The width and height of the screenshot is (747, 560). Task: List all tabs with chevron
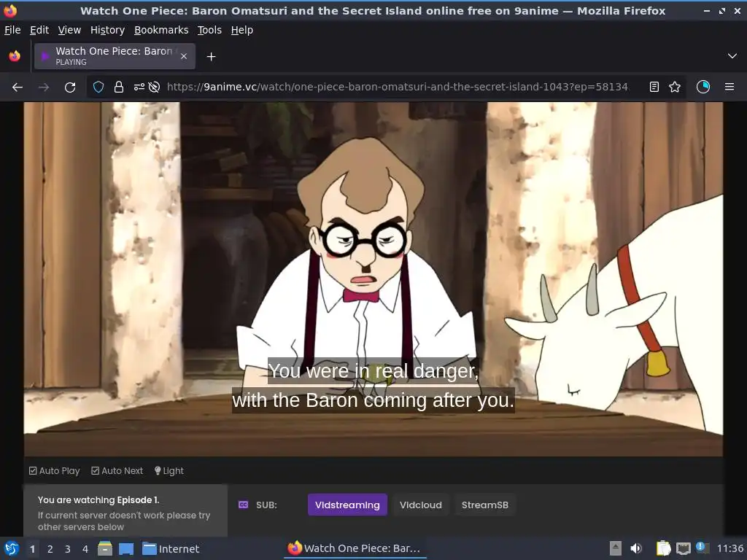point(732,56)
